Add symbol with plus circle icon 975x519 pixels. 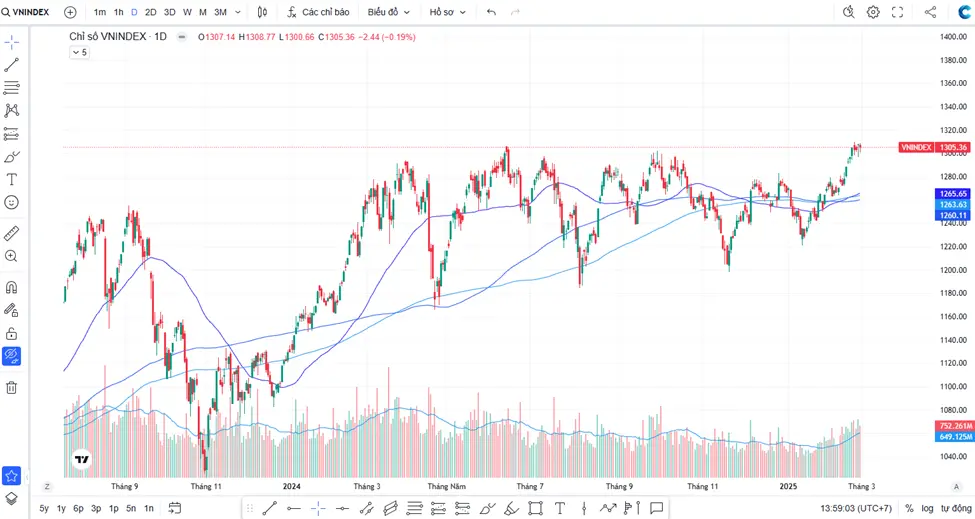click(70, 12)
